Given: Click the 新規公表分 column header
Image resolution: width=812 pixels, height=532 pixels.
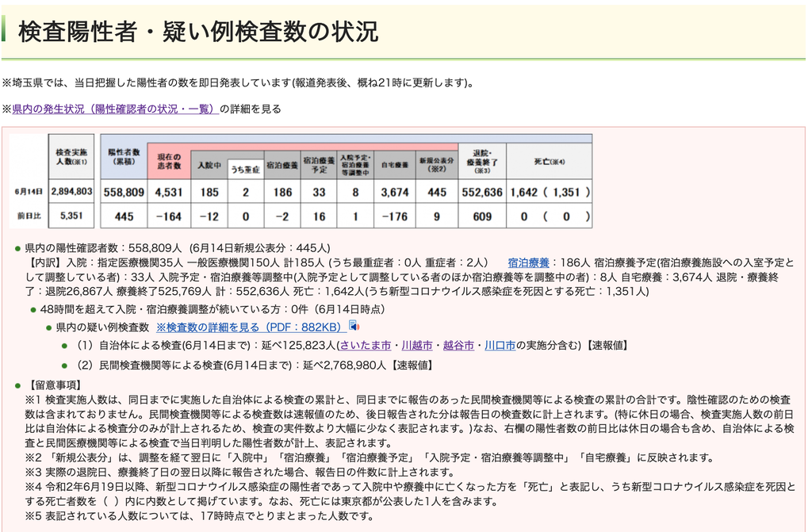Looking at the screenshot, I should 437,164.
